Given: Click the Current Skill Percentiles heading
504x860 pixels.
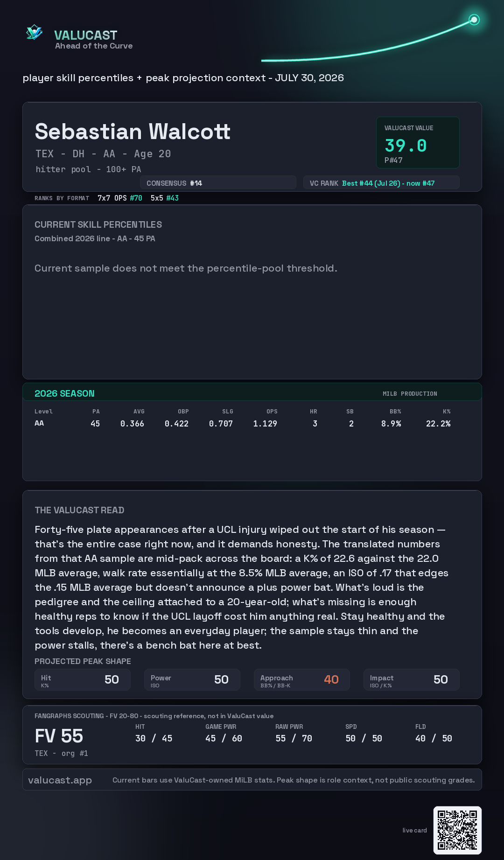Looking at the screenshot, I should (x=98, y=224).
